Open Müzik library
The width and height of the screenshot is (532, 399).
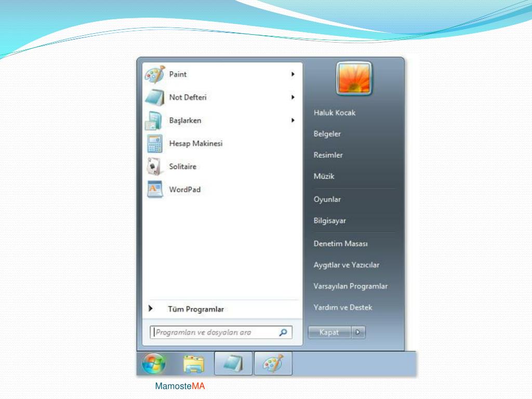[324, 176]
